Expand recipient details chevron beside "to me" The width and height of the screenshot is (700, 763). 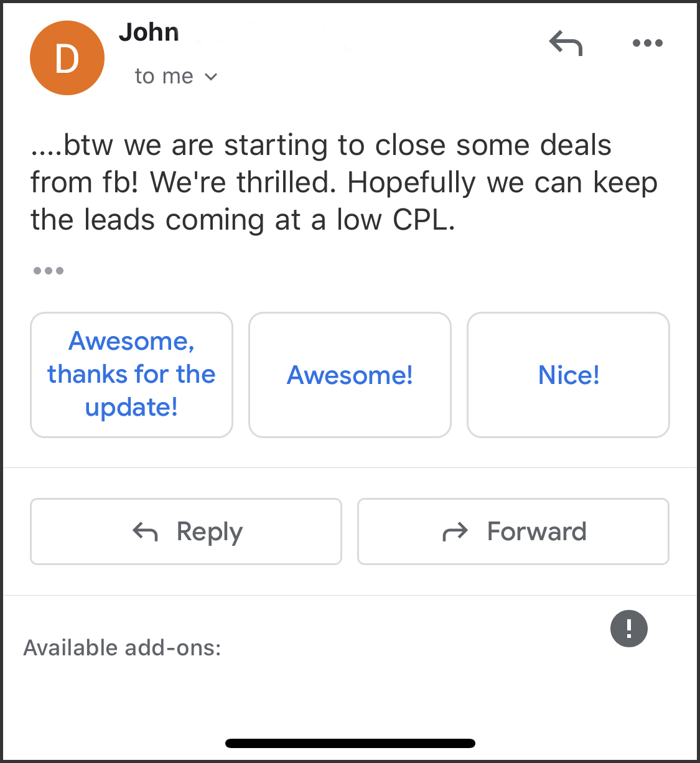point(211,77)
